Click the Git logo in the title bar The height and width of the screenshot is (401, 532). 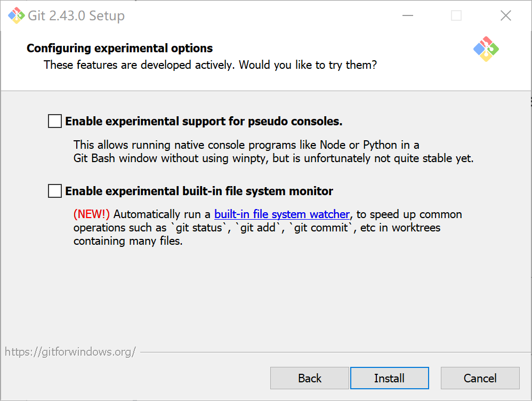click(16, 15)
